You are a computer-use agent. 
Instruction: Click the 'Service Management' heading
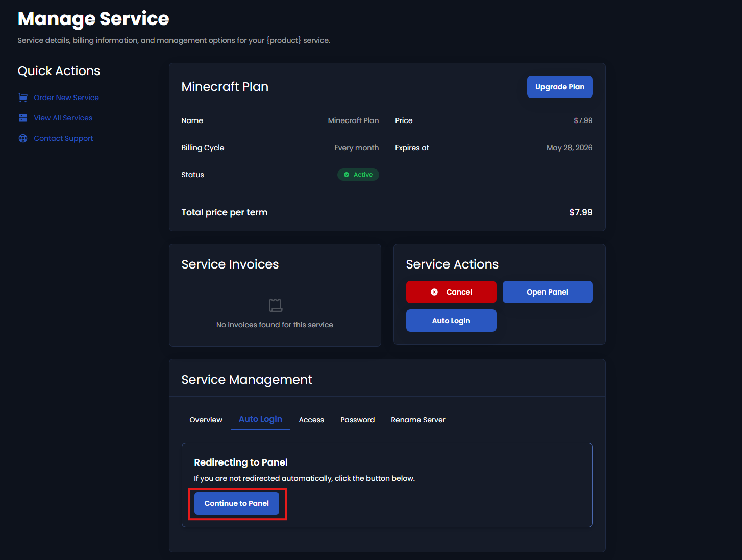(247, 380)
